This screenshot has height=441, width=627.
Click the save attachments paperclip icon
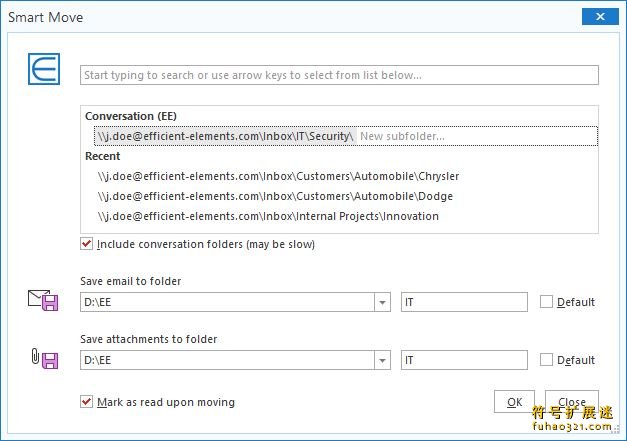44,358
